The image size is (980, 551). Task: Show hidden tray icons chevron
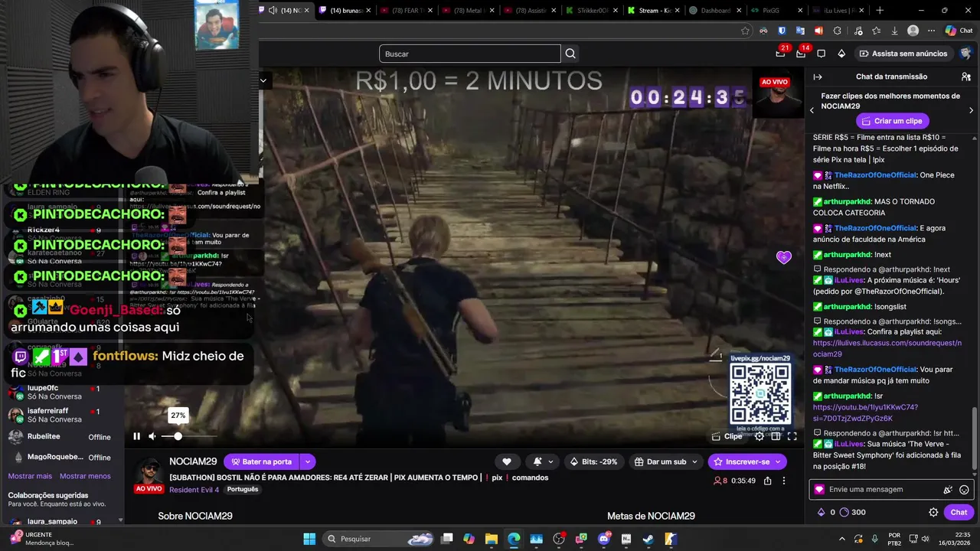tap(842, 539)
